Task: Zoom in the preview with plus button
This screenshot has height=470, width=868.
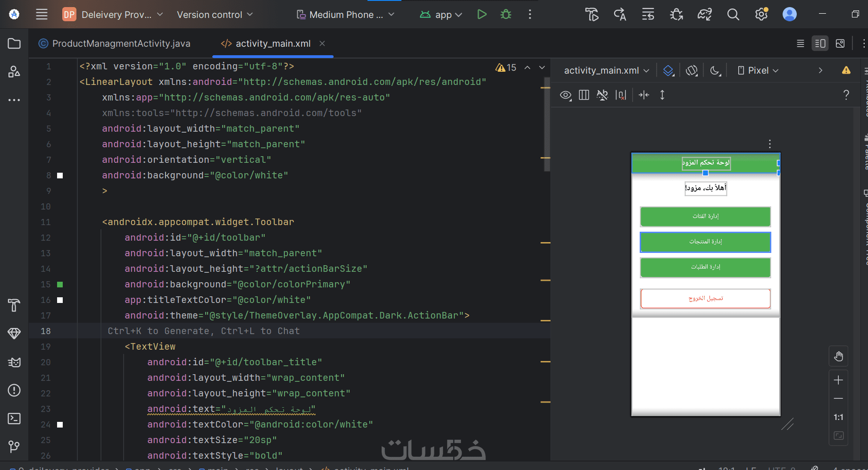Action: [838, 380]
